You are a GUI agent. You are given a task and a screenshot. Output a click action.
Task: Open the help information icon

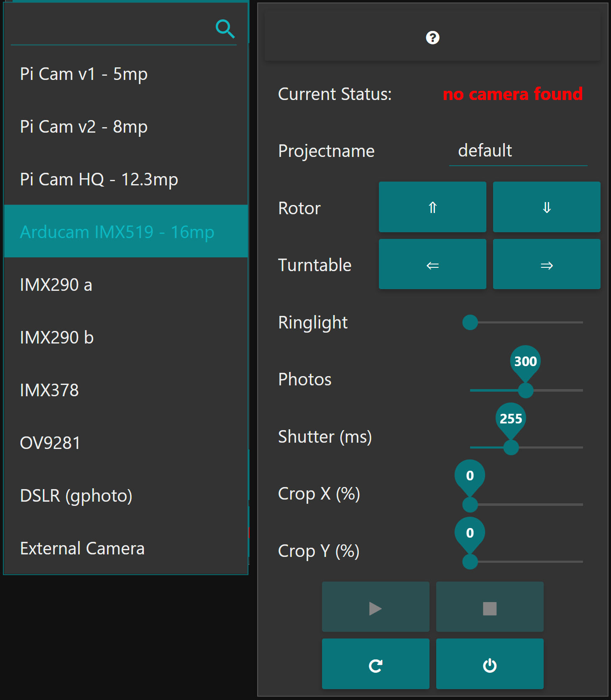click(x=432, y=38)
